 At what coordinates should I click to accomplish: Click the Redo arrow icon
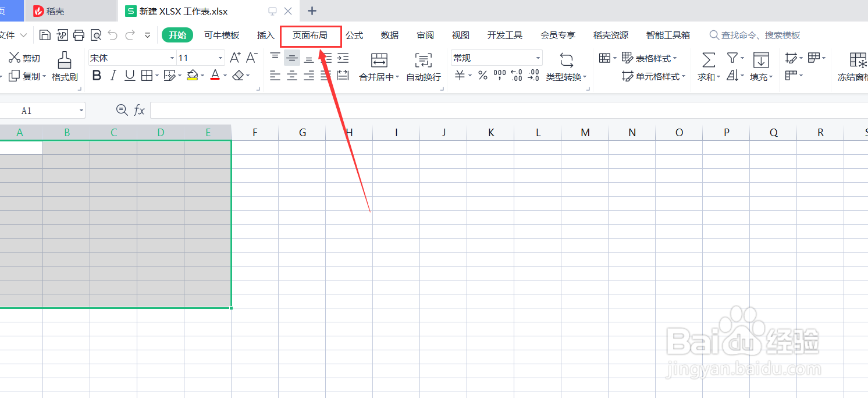[130, 35]
